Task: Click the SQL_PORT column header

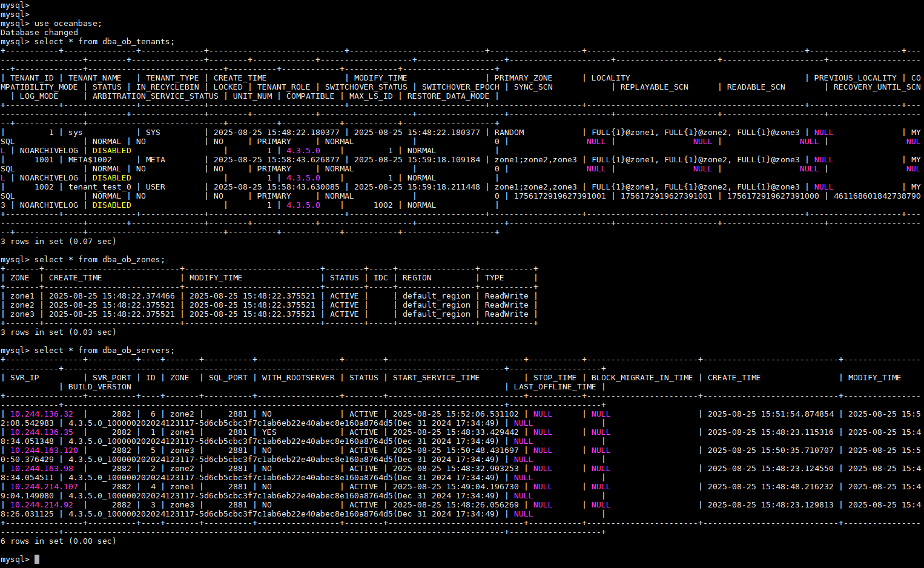Action: click(228, 378)
